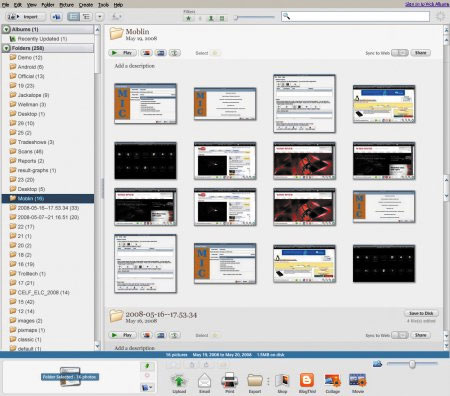This screenshot has width=450, height=396.
Task: Open the Folder menu
Action: (x=48, y=5)
